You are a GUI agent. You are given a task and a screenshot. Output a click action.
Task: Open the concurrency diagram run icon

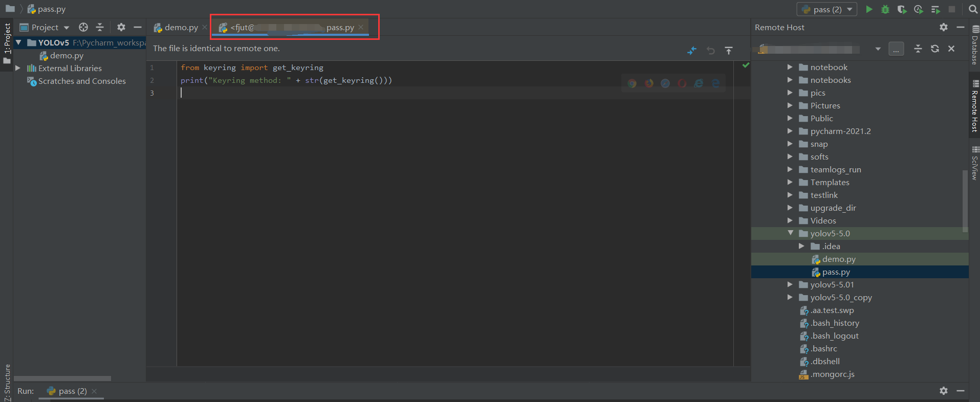coord(935,9)
